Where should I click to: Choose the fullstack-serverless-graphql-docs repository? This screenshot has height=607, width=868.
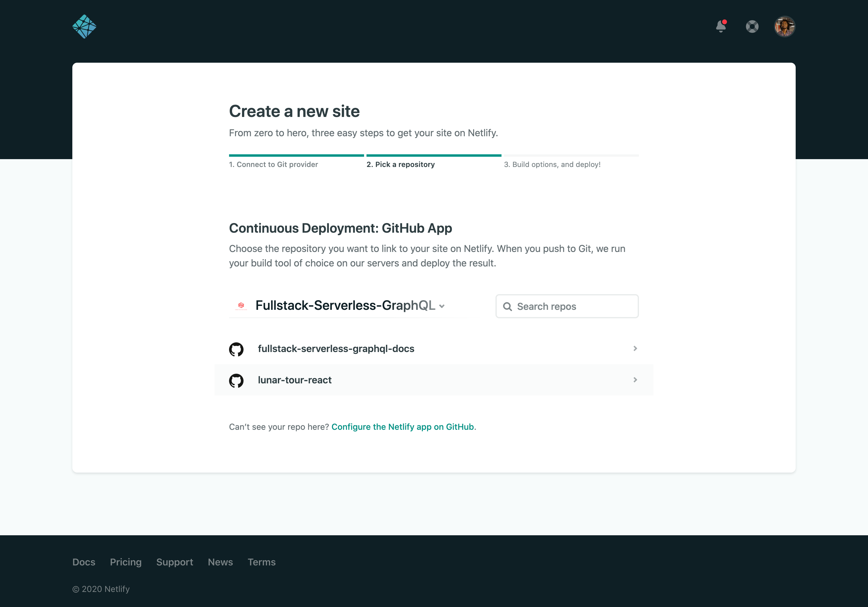[336, 348]
